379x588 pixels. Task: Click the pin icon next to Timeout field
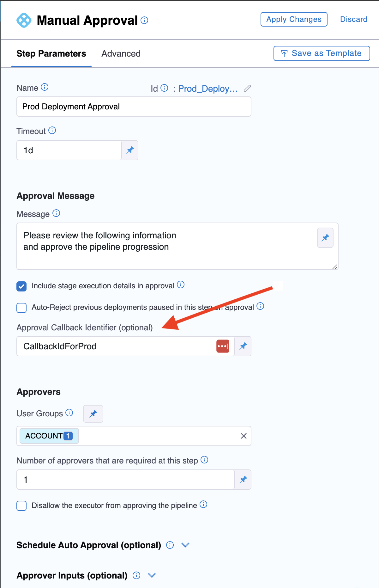pos(130,150)
